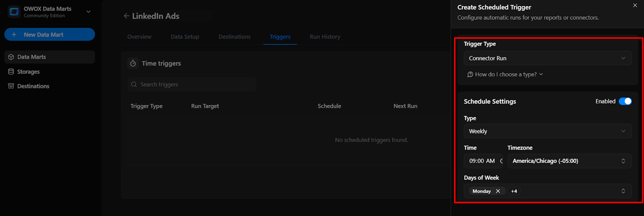Click the Next Run column header
644x216 pixels.
(405, 106)
